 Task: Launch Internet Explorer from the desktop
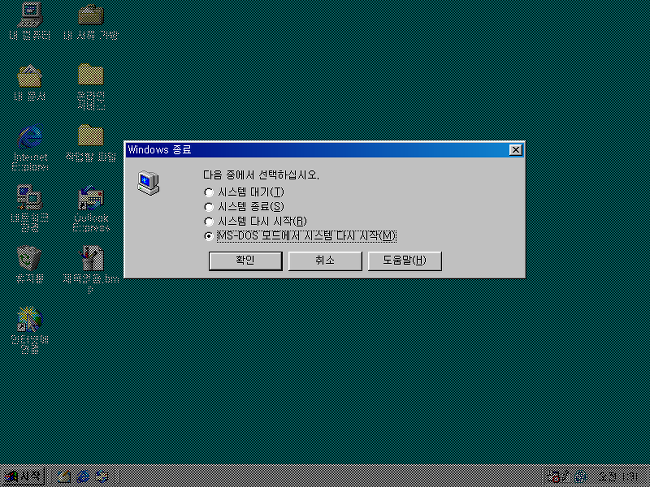tap(30, 137)
